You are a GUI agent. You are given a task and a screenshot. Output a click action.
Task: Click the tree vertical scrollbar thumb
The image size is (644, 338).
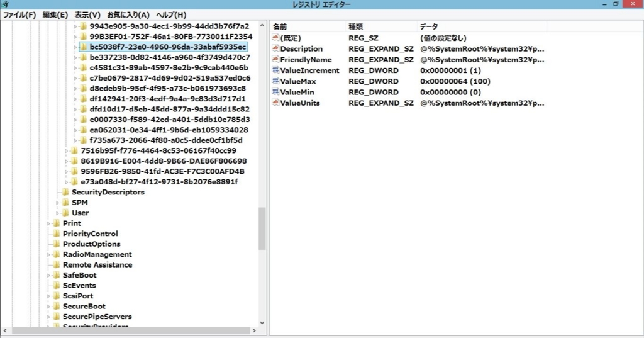(262, 228)
